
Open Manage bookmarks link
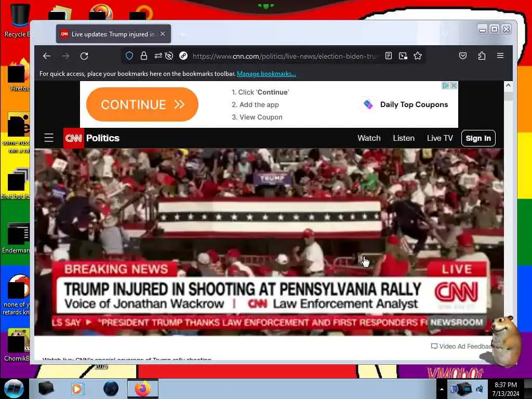tap(267, 74)
